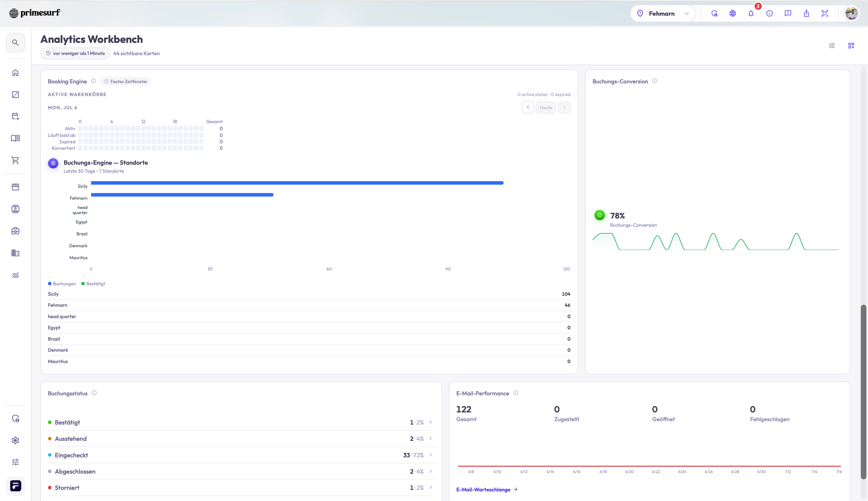
Task: Click the add widget grid icon
Action: (851, 46)
